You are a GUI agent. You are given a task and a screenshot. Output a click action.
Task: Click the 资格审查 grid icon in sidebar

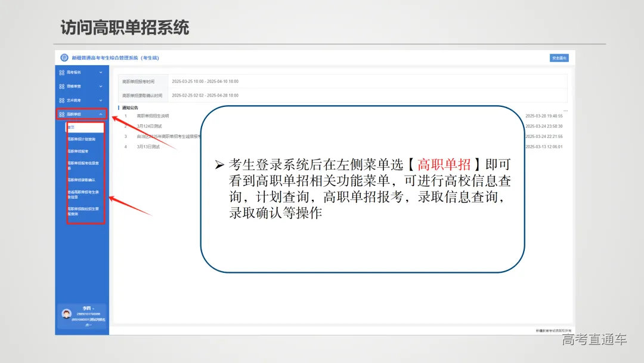tap(60, 87)
